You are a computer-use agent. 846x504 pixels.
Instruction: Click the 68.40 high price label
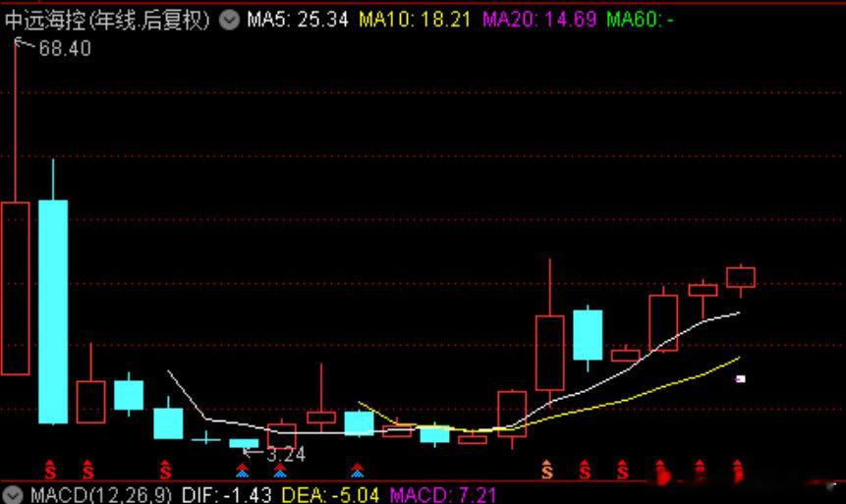[x=65, y=48]
